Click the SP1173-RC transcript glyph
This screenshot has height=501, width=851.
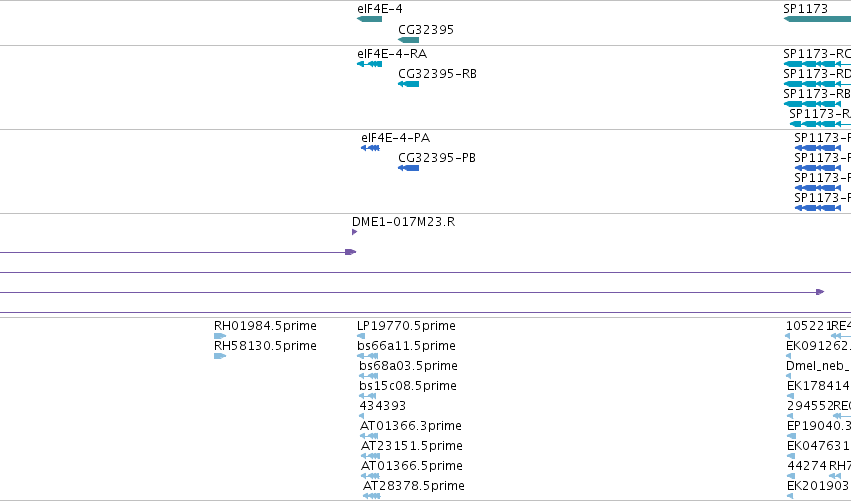pyautogui.click(x=817, y=64)
